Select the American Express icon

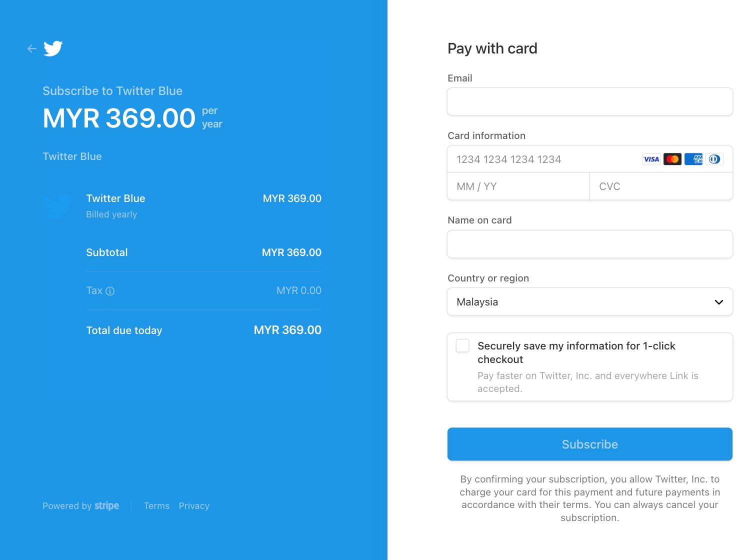tap(693, 159)
